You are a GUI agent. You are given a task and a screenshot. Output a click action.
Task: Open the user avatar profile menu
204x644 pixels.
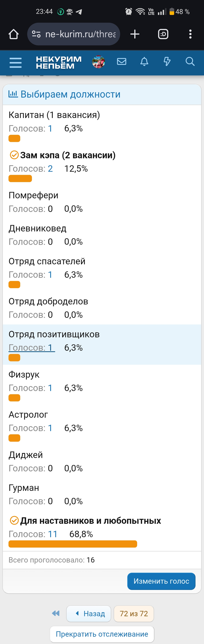click(x=98, y=62)
